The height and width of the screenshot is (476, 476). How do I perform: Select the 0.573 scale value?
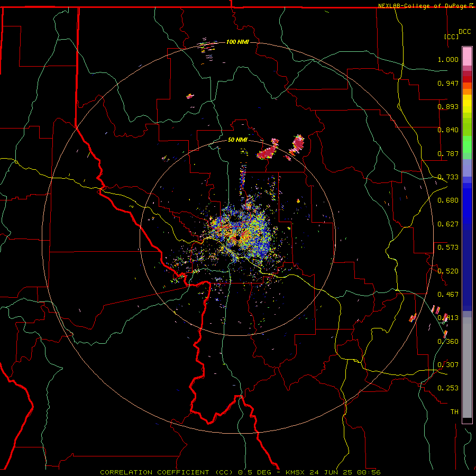[x=448, y=248]
